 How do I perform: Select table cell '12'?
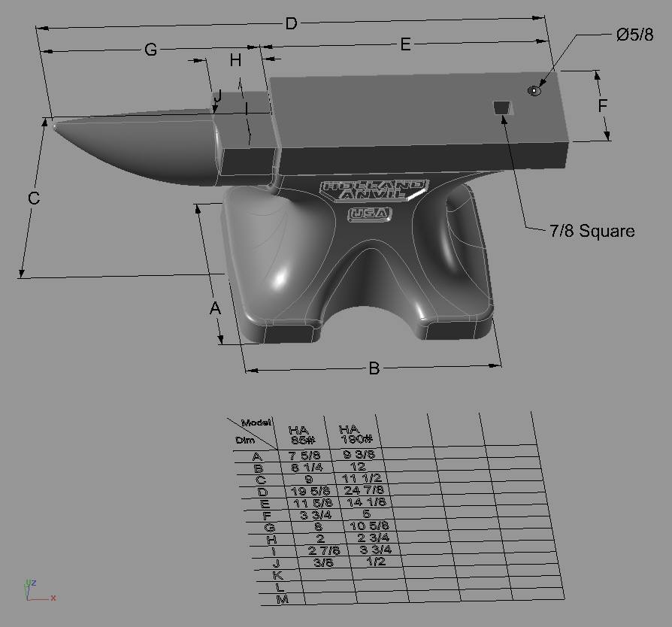(x=358, y=466)
